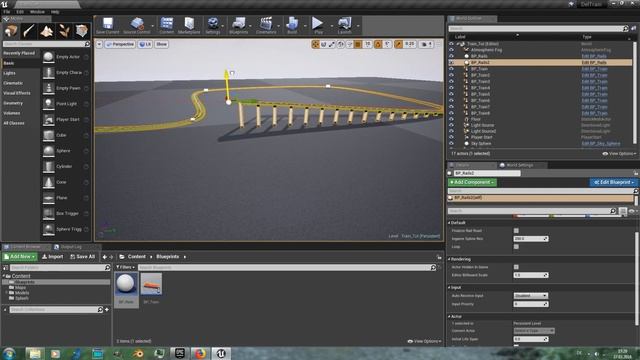Open the camera speed setting in viewport
The image size is (640, 360).
427,44
